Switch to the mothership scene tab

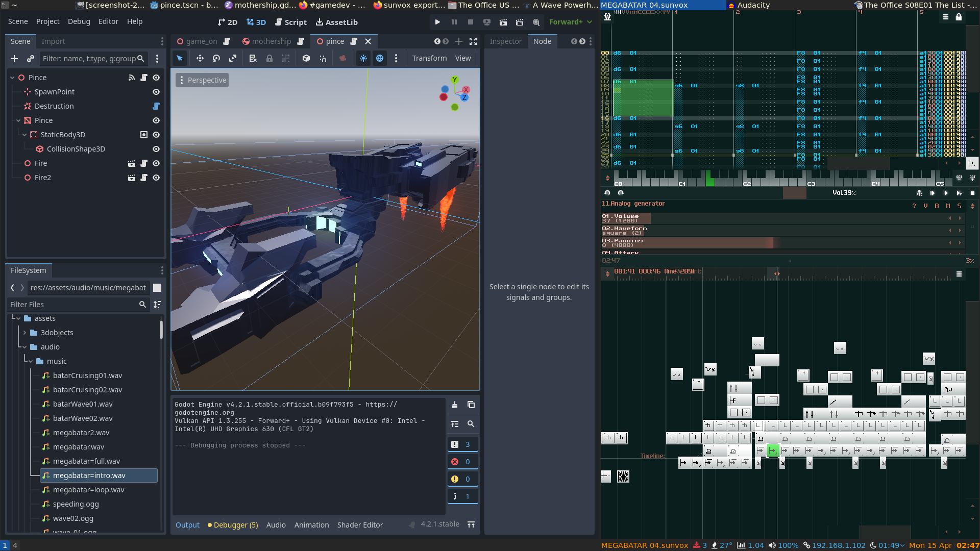click(x=273, y=41)
